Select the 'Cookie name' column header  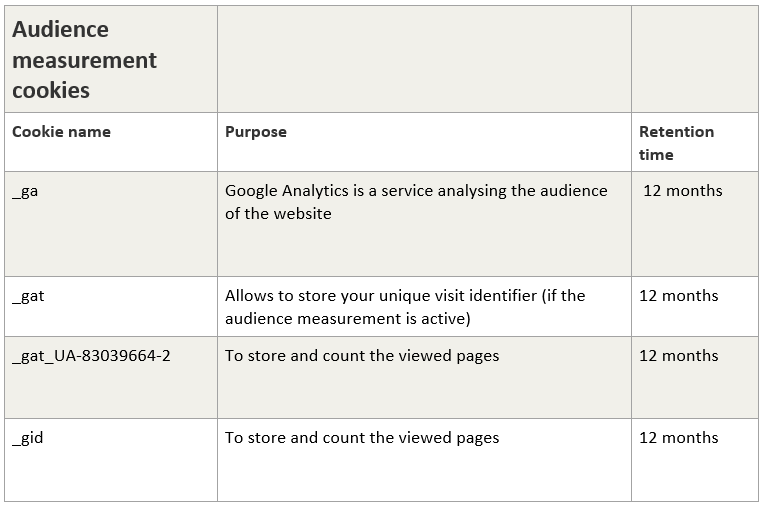(61, 132)
